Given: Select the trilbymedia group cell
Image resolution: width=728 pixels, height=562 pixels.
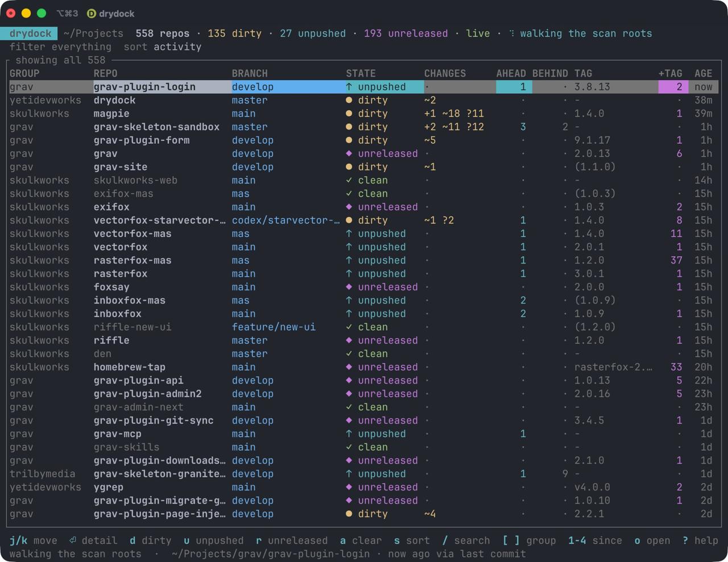Looking at the screenshot, I should (x=42, y=474).
